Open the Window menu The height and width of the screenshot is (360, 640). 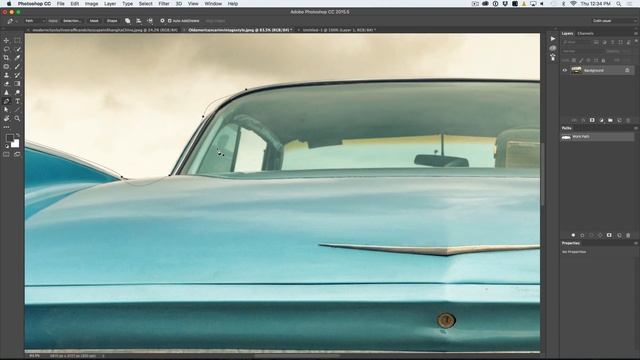[x=213, y=4]
